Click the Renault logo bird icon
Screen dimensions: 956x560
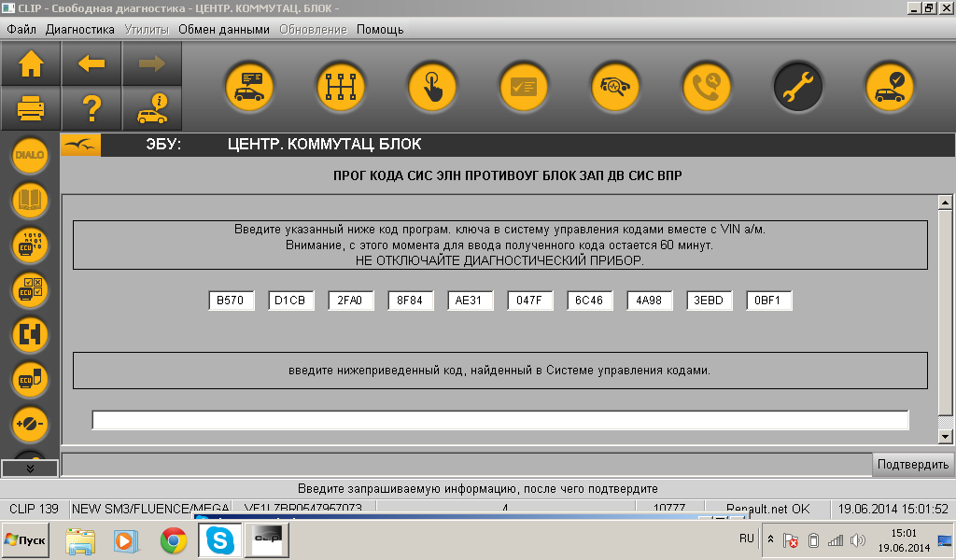pos(80,145)
